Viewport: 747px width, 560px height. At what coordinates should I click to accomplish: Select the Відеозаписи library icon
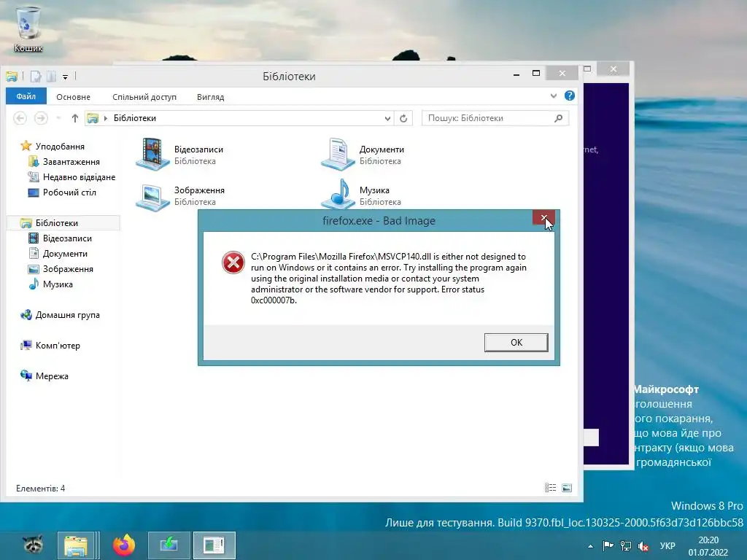[x=153, y=154]
